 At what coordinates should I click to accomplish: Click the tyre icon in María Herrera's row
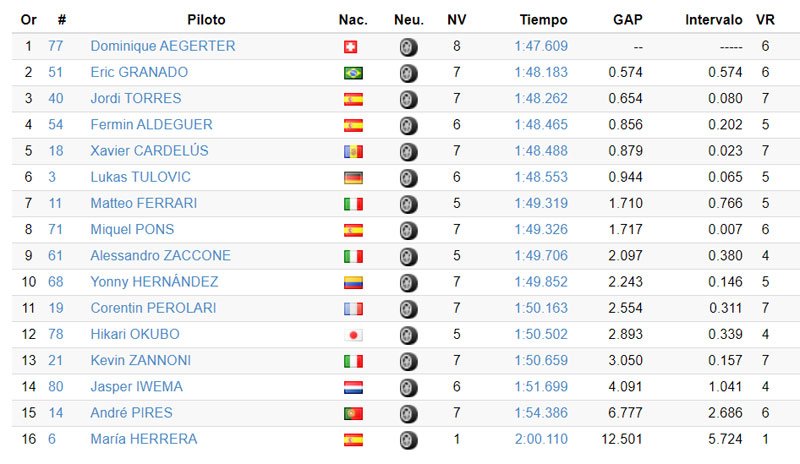408,439
